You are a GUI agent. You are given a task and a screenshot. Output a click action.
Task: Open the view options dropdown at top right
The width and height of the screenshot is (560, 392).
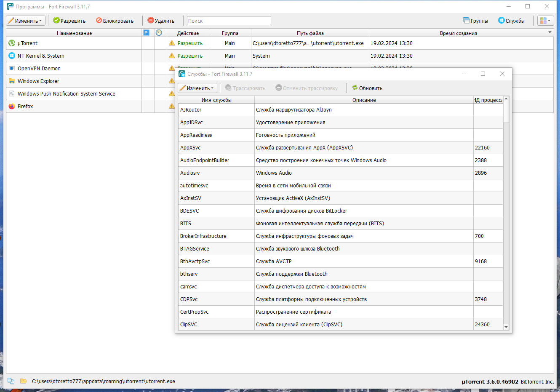545,21
